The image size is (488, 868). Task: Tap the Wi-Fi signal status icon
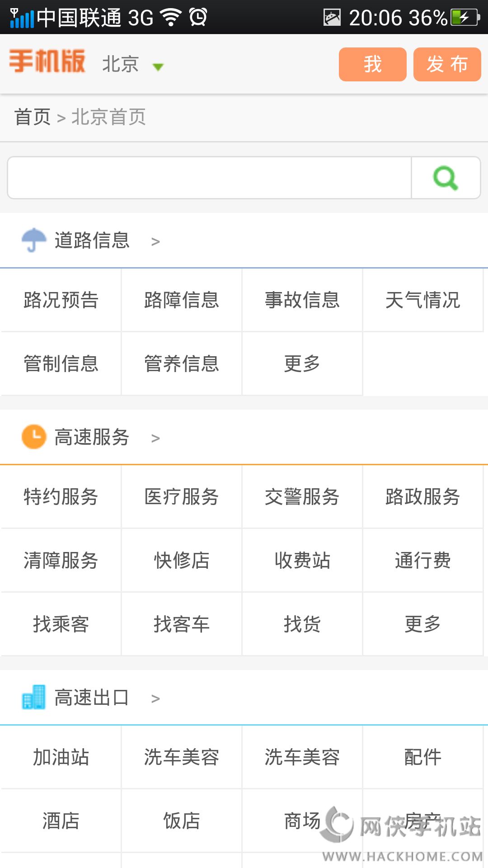(171, 17)
